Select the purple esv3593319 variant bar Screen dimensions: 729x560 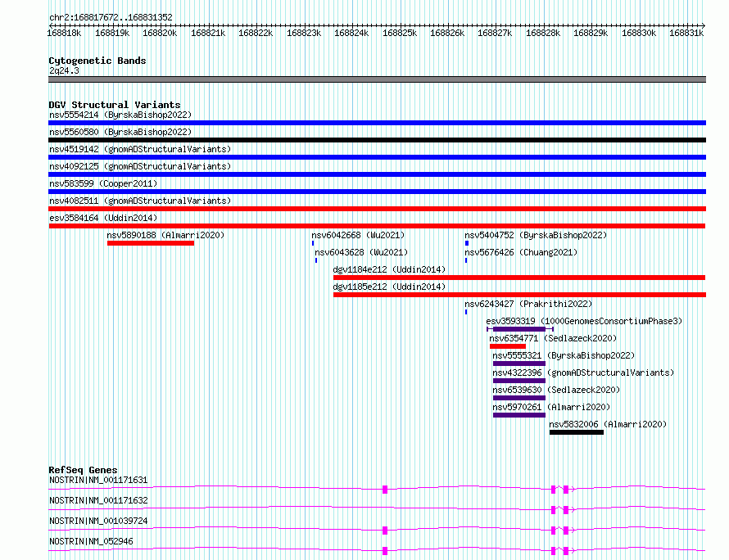point(519,329)
